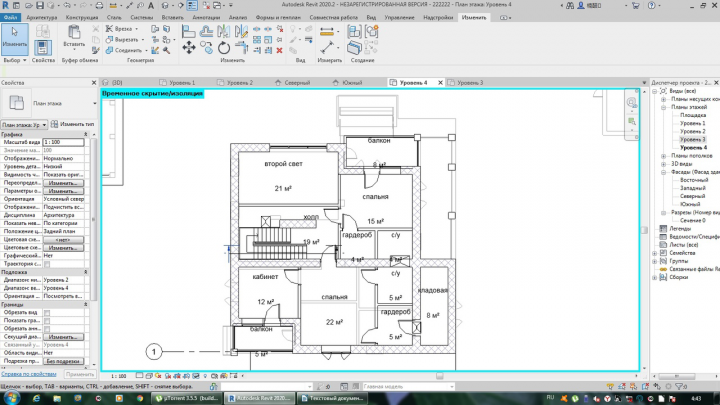Open the Windows Start button
Screen dimensions: 720x405
(11, 398)
